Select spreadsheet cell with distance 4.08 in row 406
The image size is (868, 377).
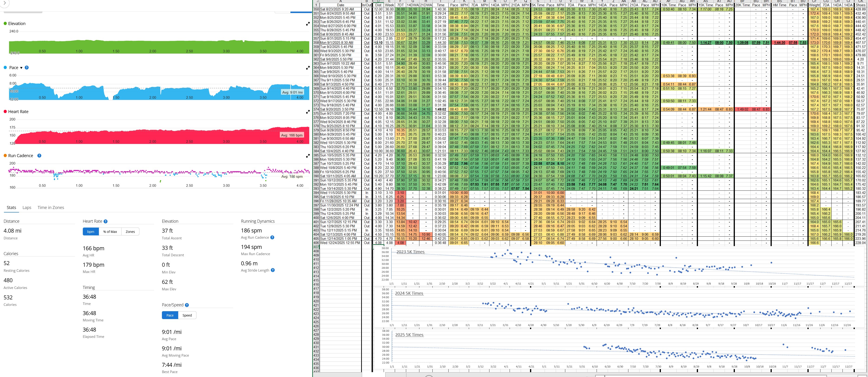(378, 243)
